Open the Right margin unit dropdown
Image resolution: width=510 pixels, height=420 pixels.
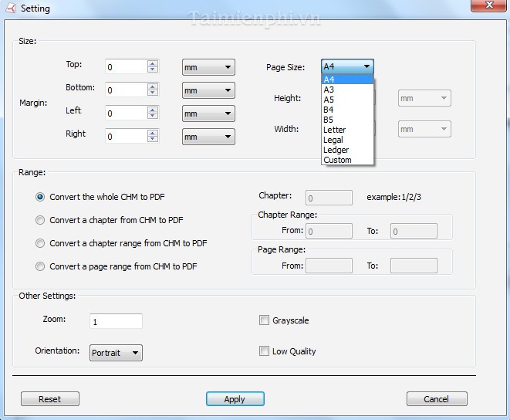point(208,137)
